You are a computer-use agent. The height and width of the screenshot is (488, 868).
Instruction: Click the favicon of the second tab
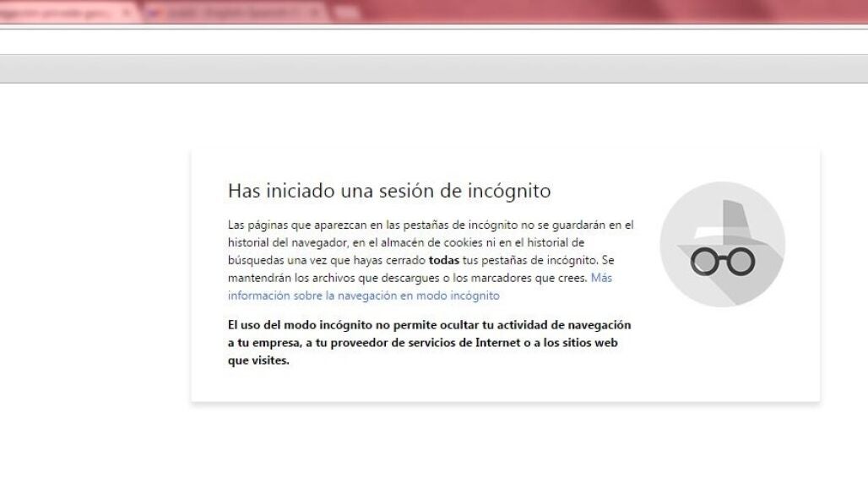(x=154, y=14)
